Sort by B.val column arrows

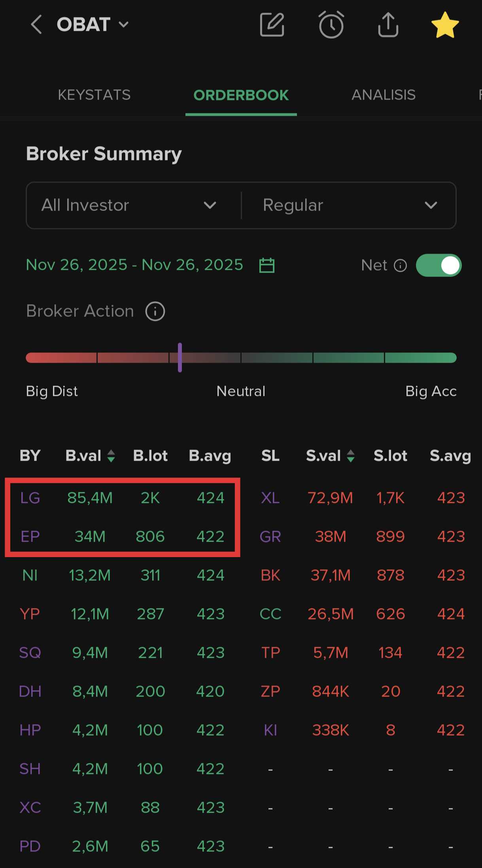(111, 456)
